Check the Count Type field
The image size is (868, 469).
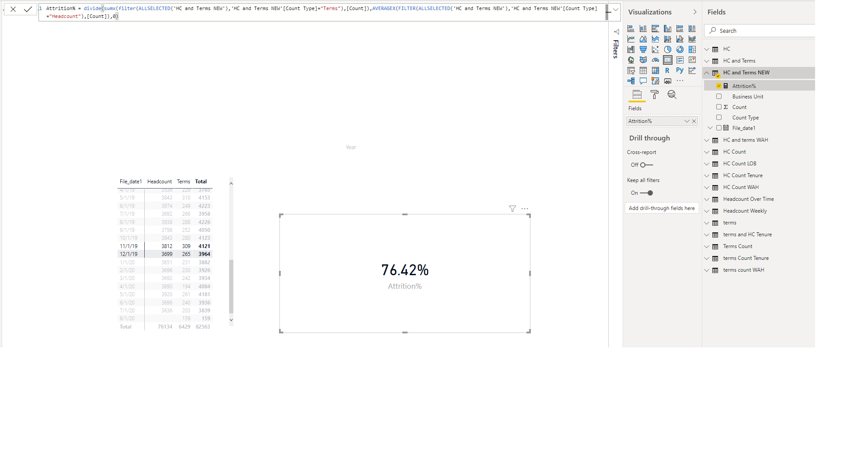click(x=719, y=117)
